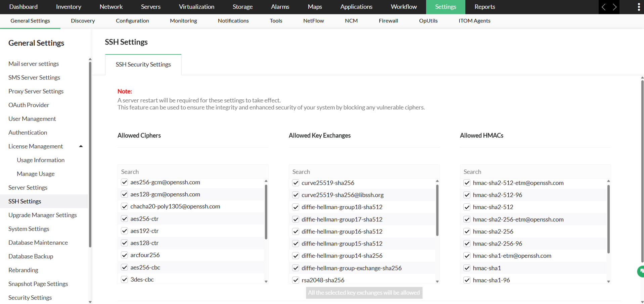
Task: Open the green chat support bubble
Action: (641, 271)
